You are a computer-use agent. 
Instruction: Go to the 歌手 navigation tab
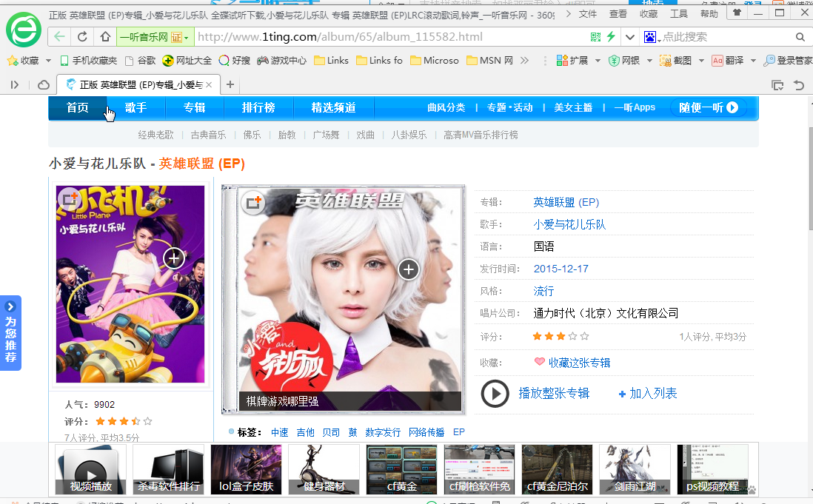pos(135,108)
